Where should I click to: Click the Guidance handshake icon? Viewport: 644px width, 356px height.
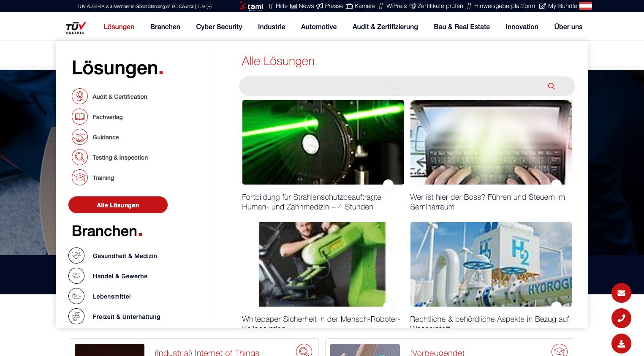80,137
